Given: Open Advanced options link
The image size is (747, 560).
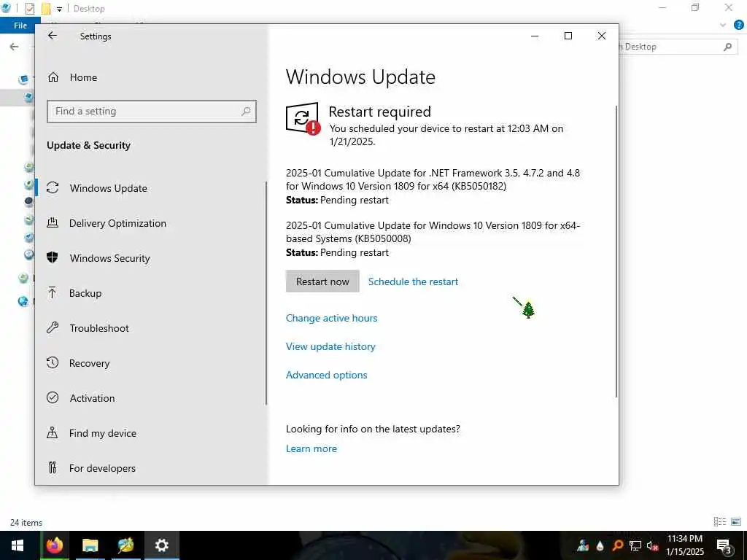Looking at the screenshot, I should (326, 376).
